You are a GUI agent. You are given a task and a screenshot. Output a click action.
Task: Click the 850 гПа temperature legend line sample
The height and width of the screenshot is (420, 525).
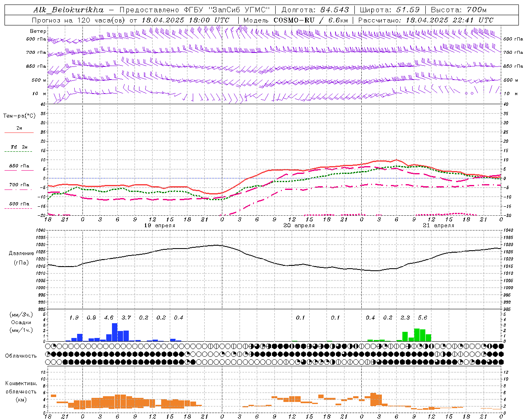click(18, 170)
